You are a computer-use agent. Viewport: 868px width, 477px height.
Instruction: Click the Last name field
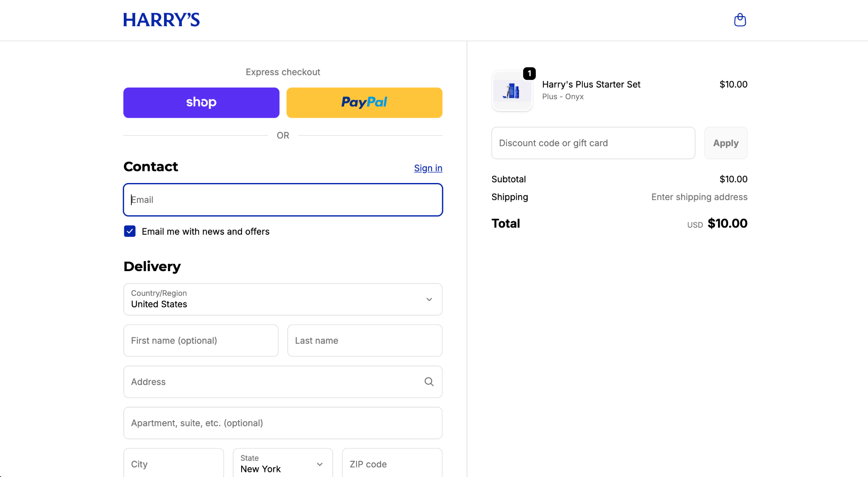point(364,341)
